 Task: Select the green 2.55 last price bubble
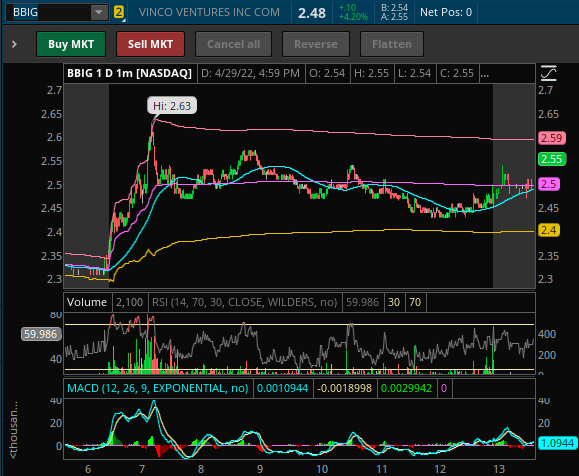(551, 159)
